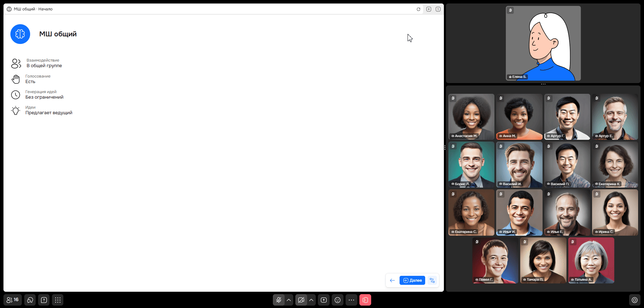
Task: Click the record circle icon bottom-right
Action: click(634, 300)
